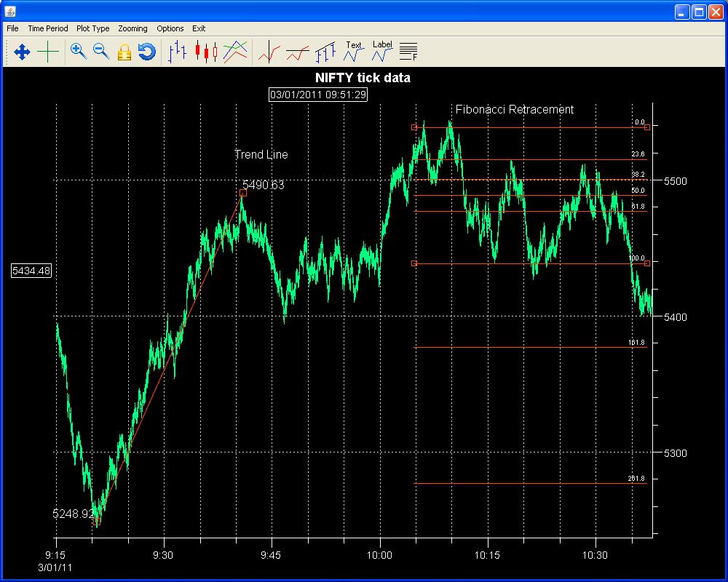Screen dimensions: 728x582
Task: Click the '5400' price axis label
Action: 675,317
